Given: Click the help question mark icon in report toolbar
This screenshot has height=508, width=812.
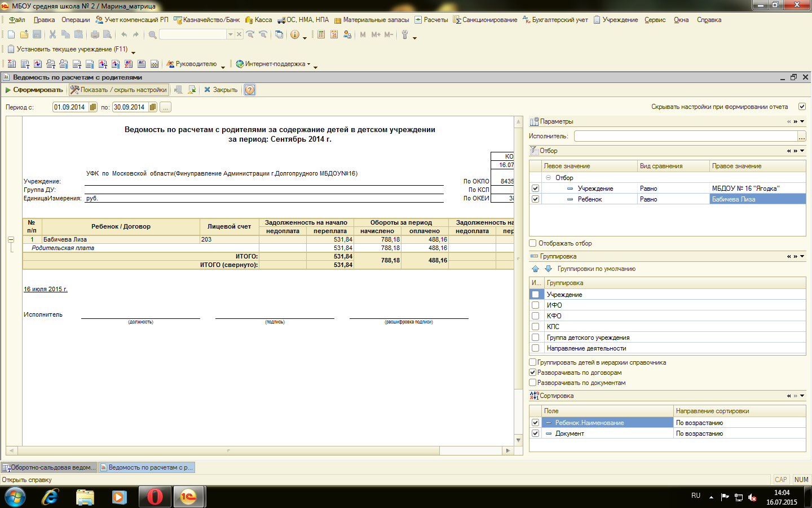Looking at the screenshot, I should (250, 90).
